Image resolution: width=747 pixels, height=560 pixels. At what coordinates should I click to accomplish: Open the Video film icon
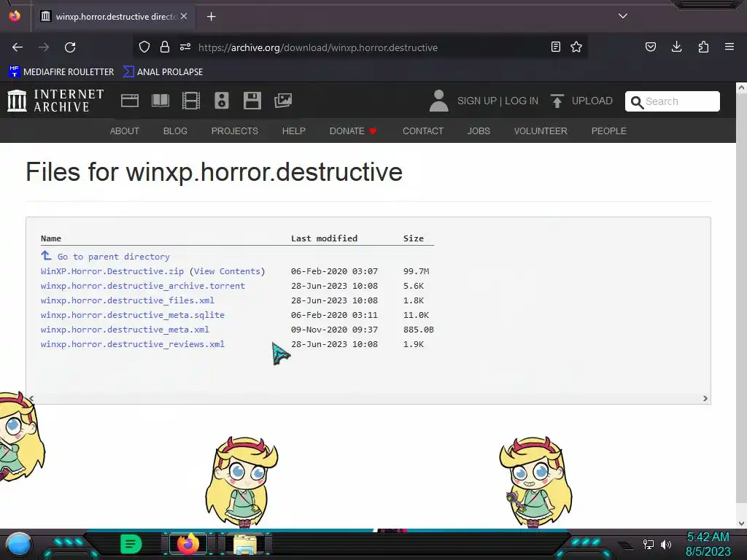(x=191, y=101)
